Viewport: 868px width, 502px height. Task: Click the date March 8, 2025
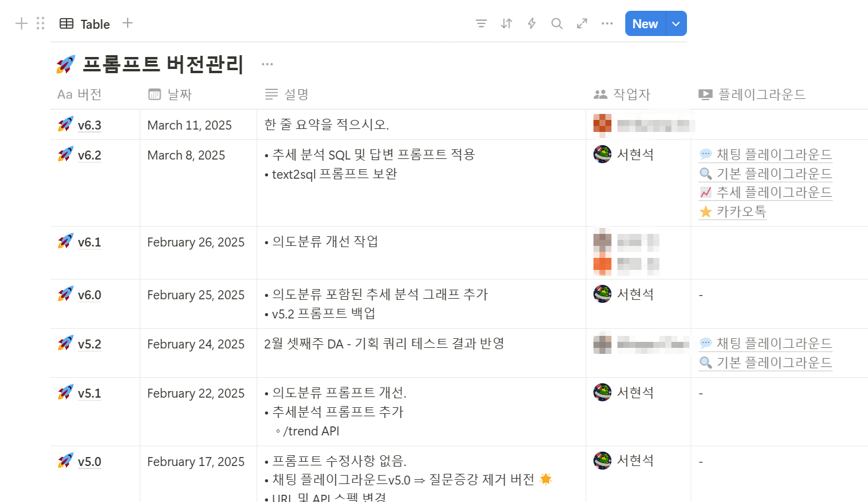pos(186,155)
